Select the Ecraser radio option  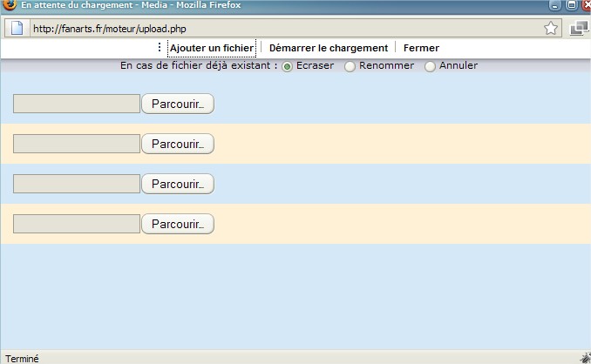[x=287, y=67]
